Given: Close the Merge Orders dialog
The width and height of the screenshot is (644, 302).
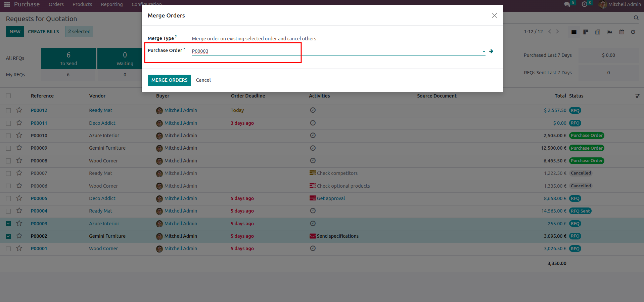Looking at the screenshot, I should (494, 15).
